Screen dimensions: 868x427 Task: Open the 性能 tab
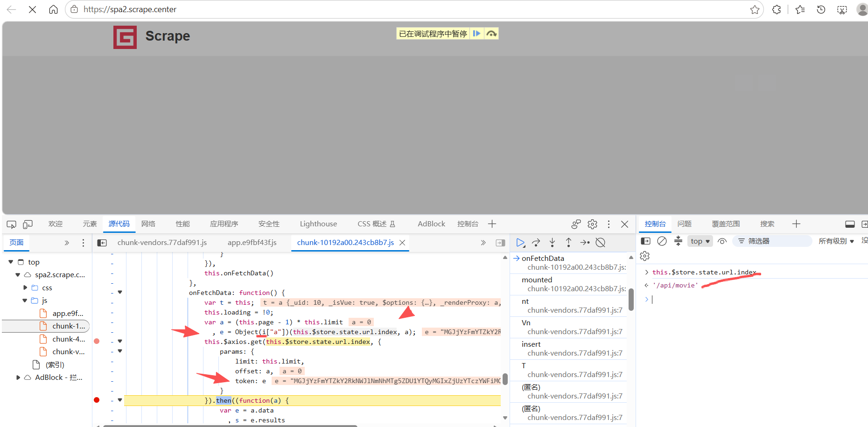[182, 224]
